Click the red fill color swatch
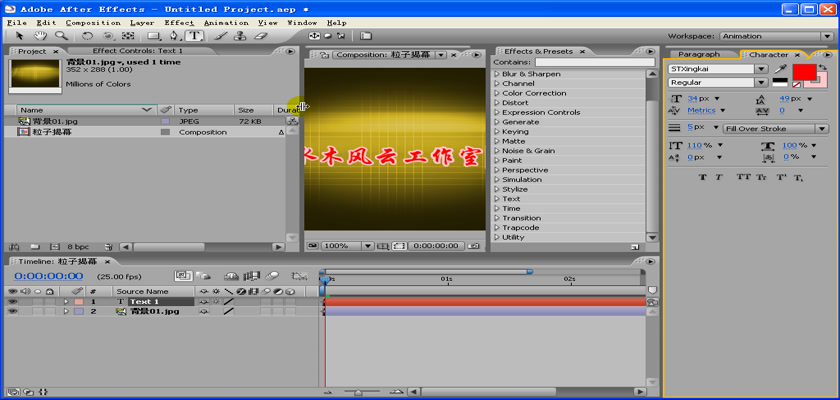840x400 pixels. click(804, 72)
